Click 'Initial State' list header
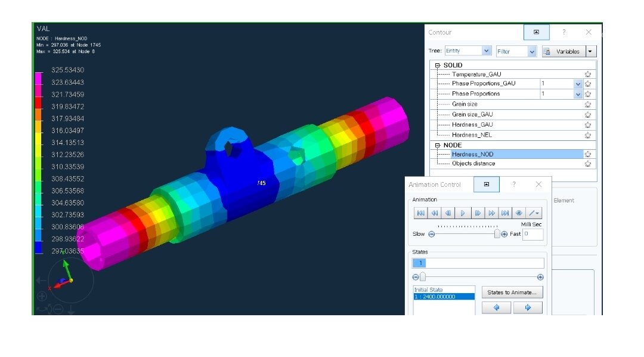The width and height of the screenshot is (644, 357). click(x=428, y=290)
